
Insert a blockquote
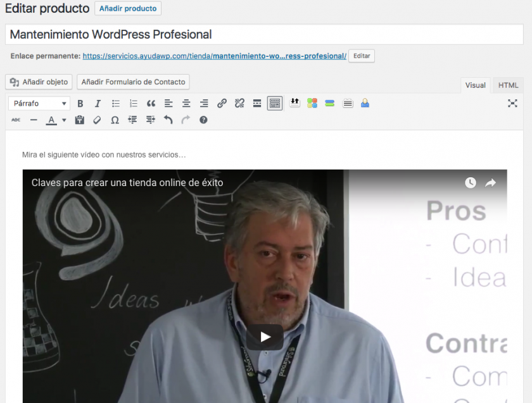pyautogui.click(x=151, y=103)
